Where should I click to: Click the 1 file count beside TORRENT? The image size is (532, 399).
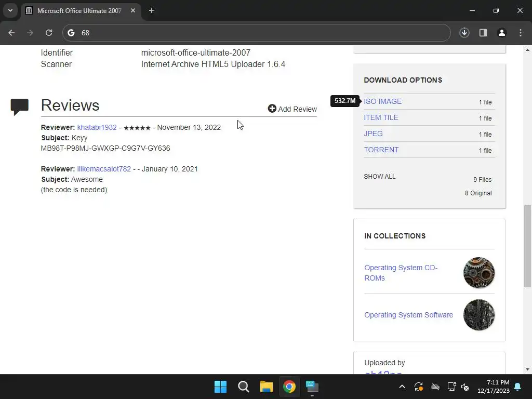click(x=485, y=150)
